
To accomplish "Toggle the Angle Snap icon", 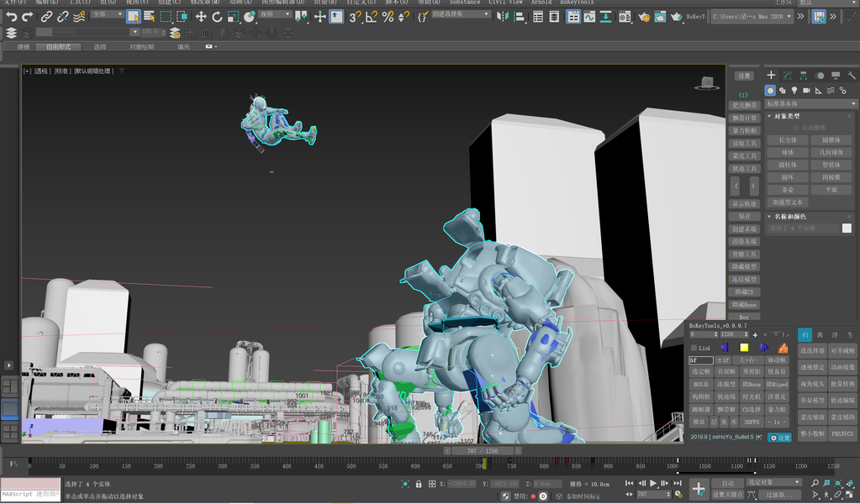I will coord(372,17).
